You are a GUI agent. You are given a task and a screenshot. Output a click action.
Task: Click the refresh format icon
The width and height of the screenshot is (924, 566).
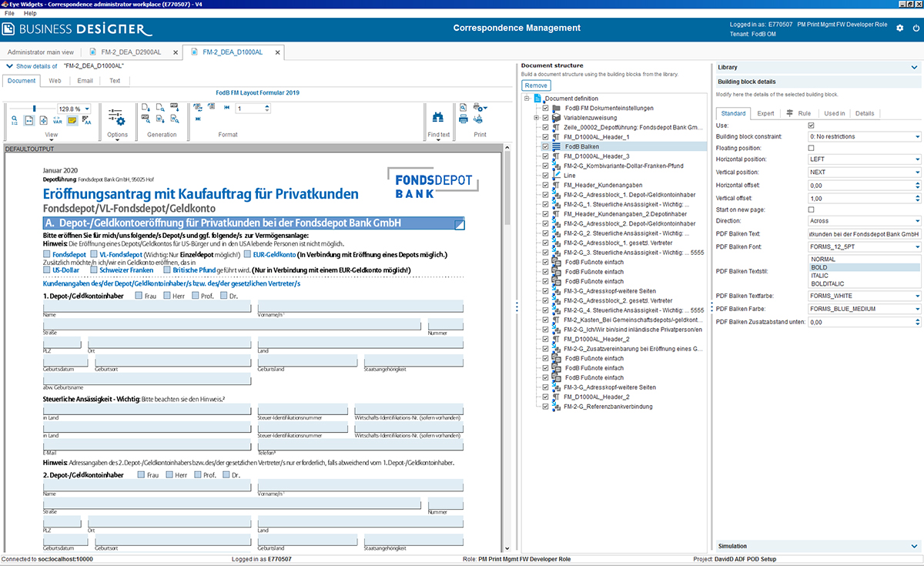(198, 107)
